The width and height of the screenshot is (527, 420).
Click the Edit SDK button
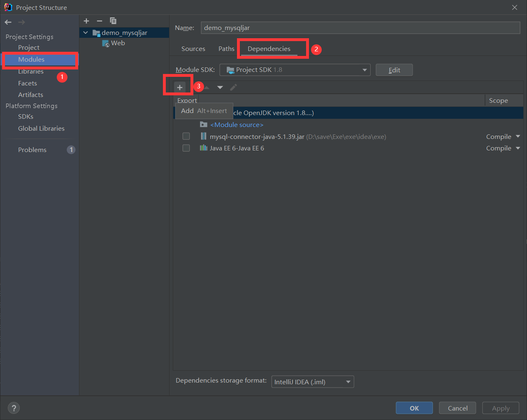[394, 70]
